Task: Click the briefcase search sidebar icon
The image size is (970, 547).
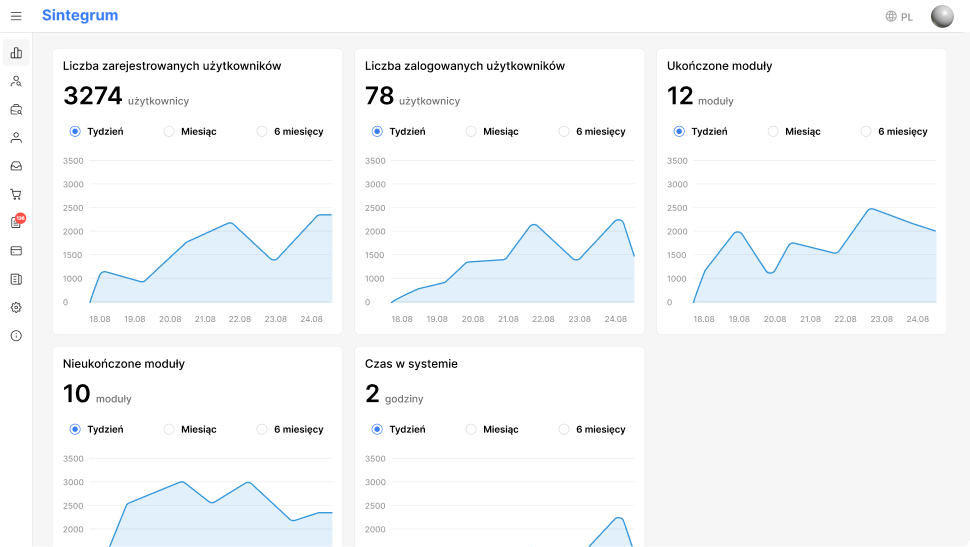Action: click(16, 109)
